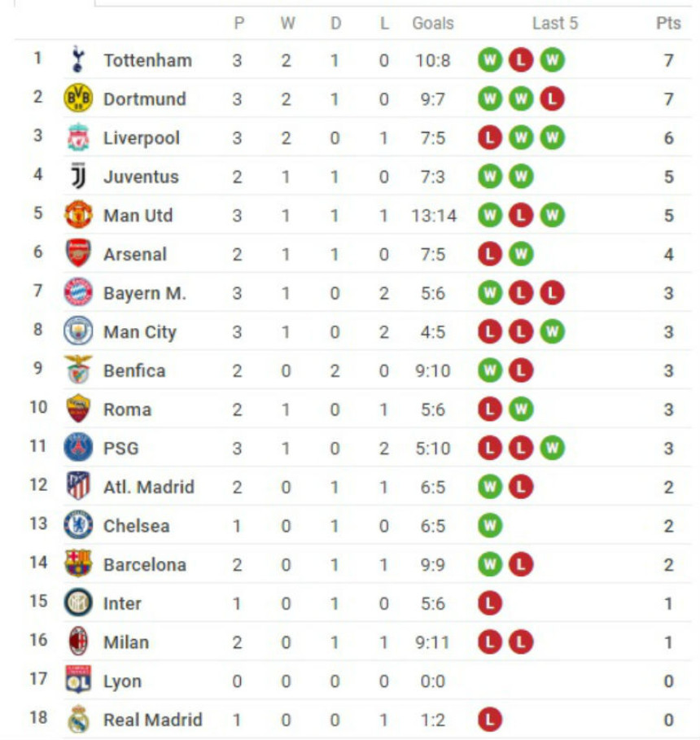
Task: Click the Dortmund BVB logo
Action: [78, 99]
